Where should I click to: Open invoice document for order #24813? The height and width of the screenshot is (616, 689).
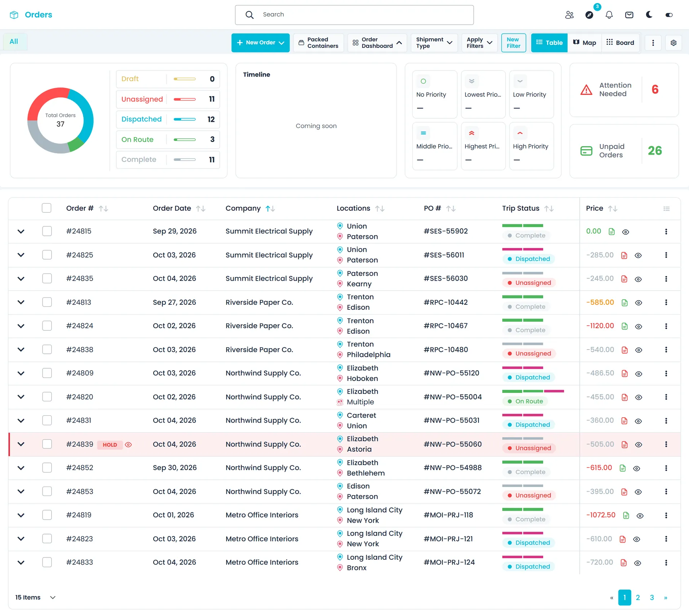point(624,303)
